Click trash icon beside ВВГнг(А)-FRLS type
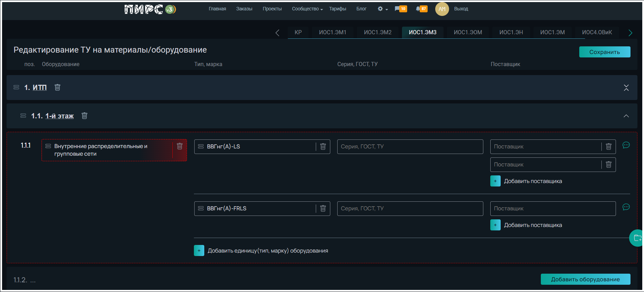Viewport: 644px width, 292px height. [x=323, y=209]
